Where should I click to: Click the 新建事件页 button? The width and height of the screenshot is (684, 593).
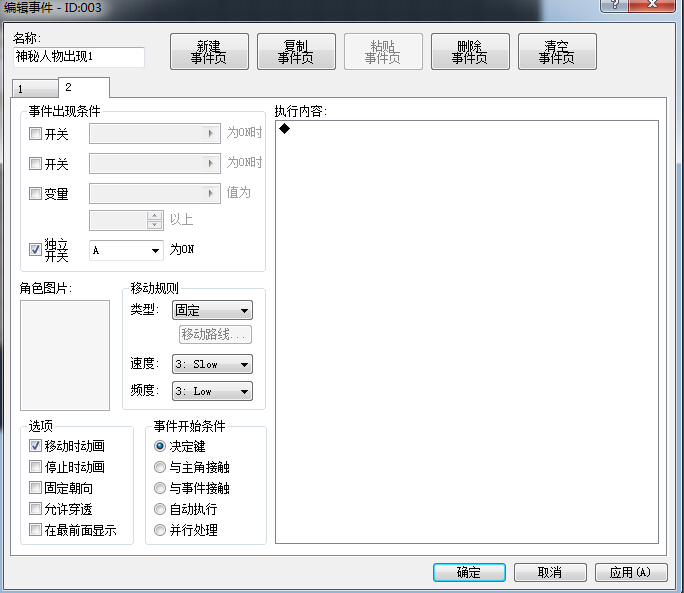coord(209,51)
